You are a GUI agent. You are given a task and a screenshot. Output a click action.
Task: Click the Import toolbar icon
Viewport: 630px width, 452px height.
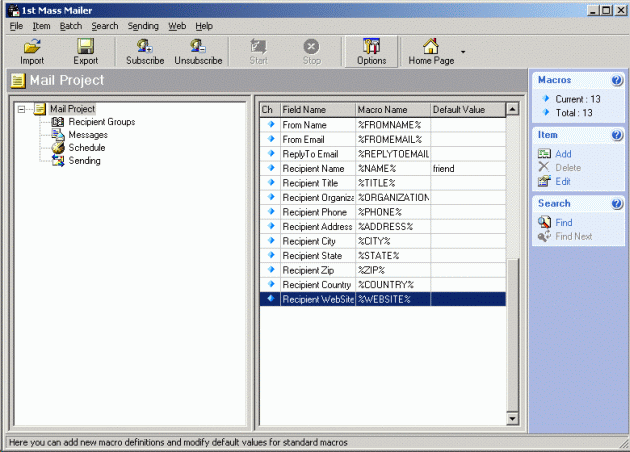point(32,46)
